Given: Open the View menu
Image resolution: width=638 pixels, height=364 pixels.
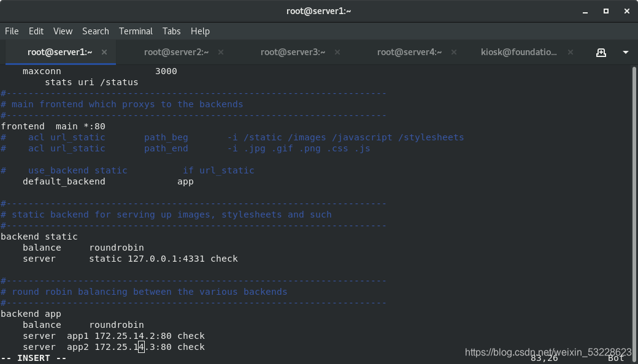Looking at the screenshot, I should 63,31.
